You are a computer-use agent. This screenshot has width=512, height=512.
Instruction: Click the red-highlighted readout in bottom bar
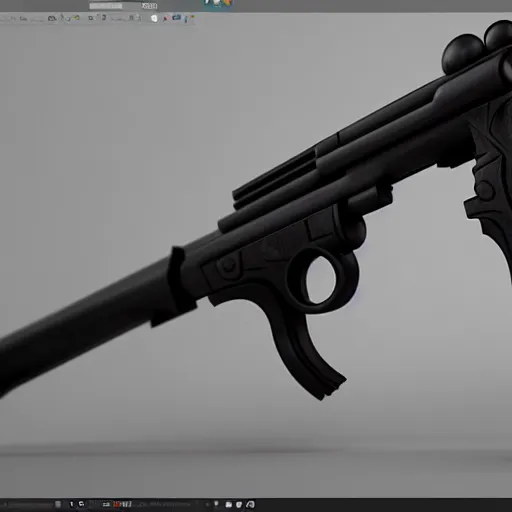122,504
